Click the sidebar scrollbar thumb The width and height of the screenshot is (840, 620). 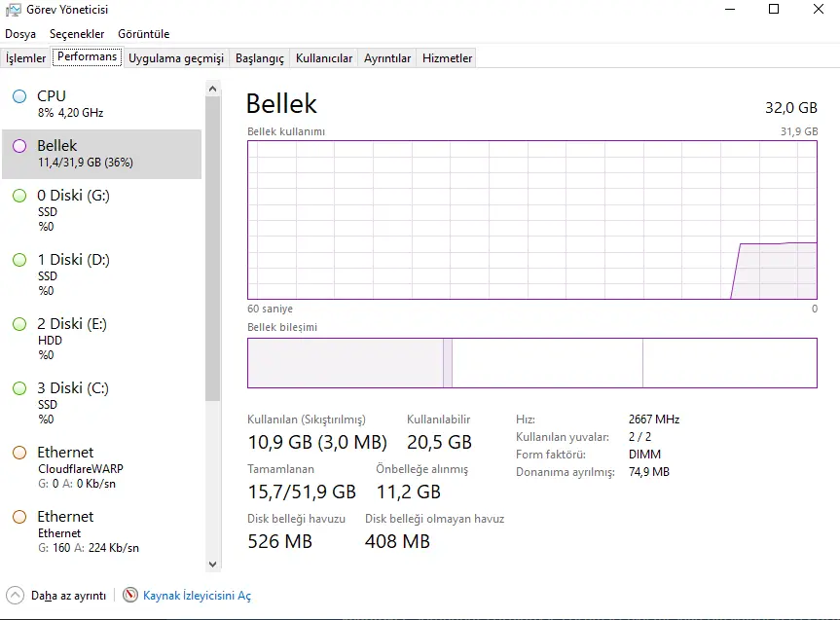coord(213,248)
